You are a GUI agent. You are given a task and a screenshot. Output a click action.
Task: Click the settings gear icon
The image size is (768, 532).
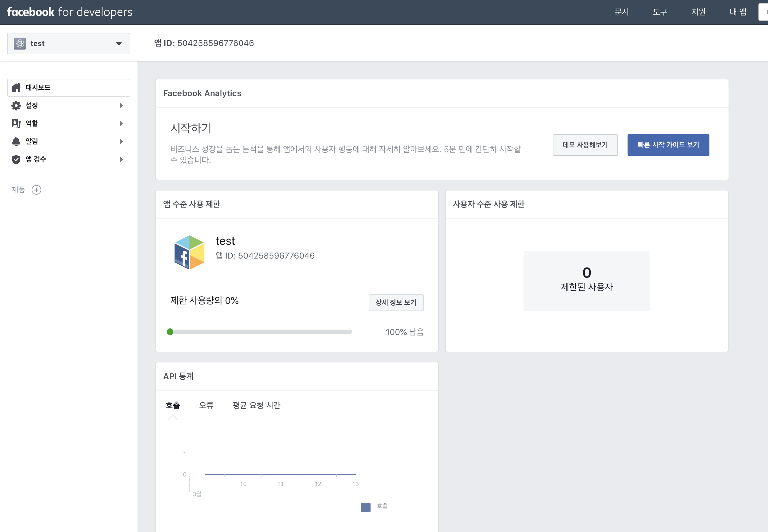[16, 106]
